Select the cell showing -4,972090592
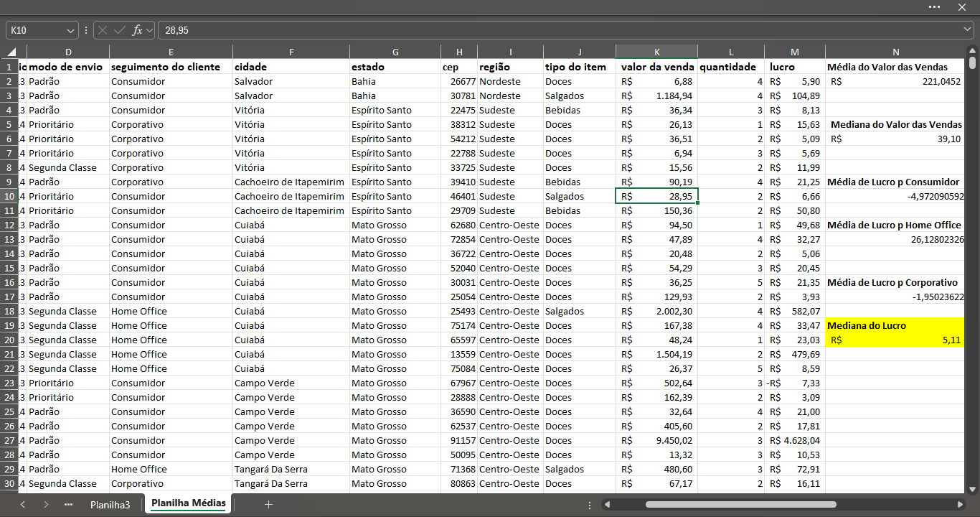This screenshot has width=980, height=517. pyautogui.click(x=895, y=196)
